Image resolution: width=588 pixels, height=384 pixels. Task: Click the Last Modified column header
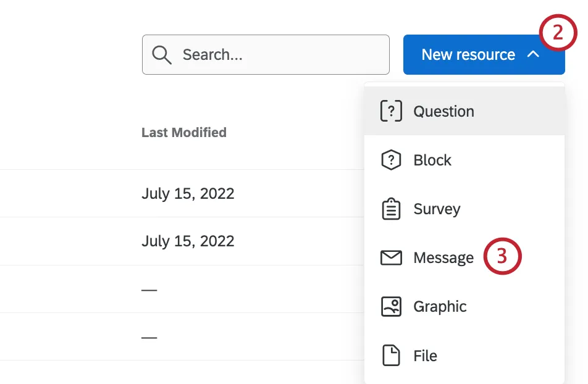coord(183,132)
